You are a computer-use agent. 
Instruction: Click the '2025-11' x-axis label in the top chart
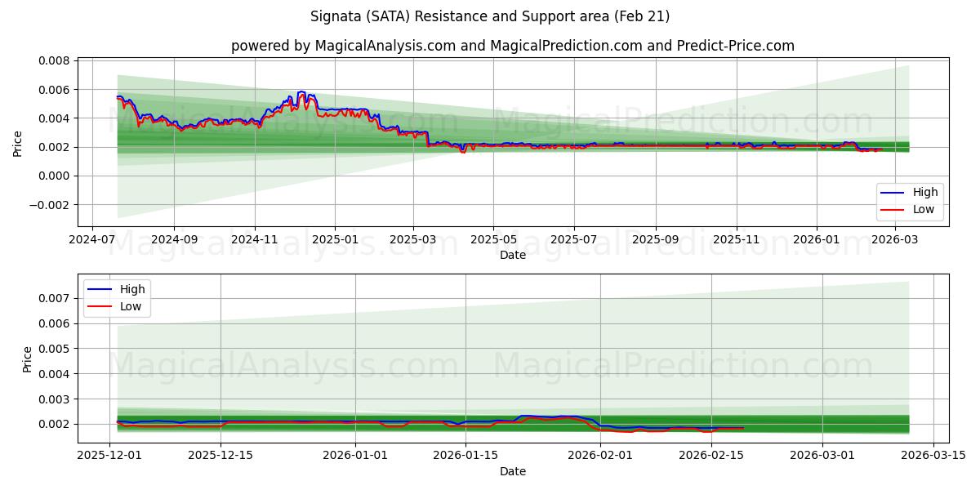(737, 241)
